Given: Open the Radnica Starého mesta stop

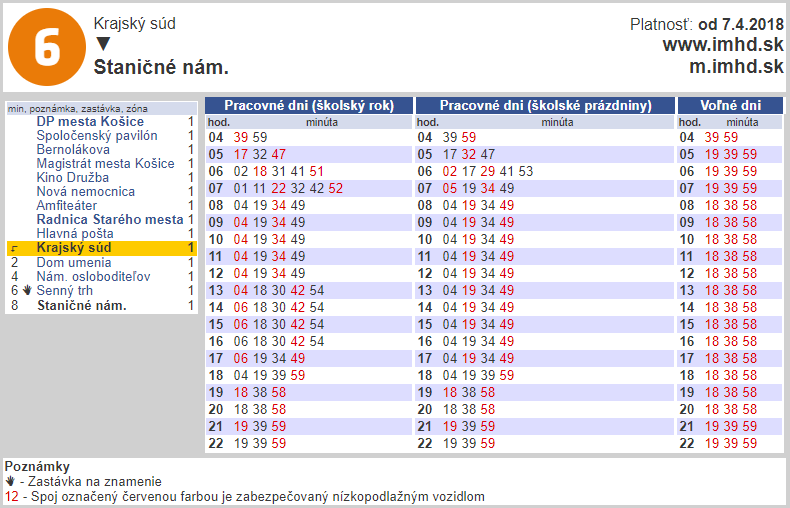Looking at the screenshot, I should click(x=110, y=219).
